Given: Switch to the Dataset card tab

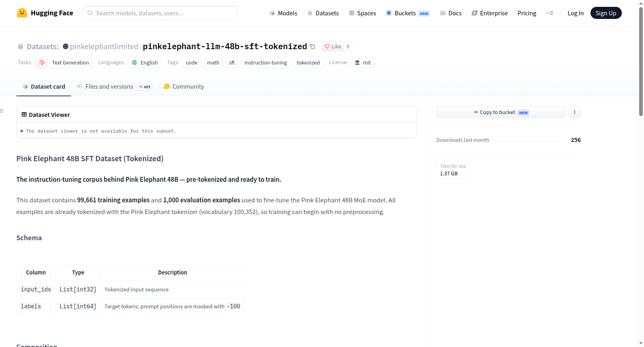Looking at the screenshot, I should (44, 87).
